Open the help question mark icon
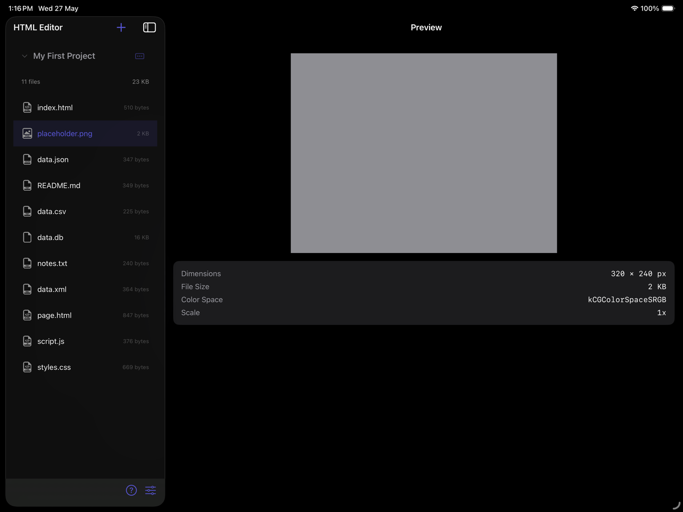Viewport: 683px width, 512px height. pyautogui.click(x=131, y=490)
